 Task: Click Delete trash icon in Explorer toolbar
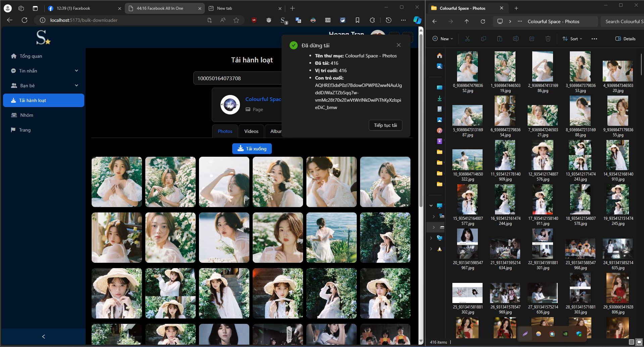pos(548,39)
